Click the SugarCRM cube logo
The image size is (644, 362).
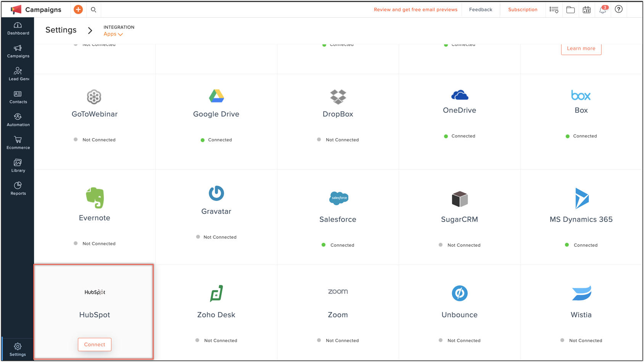(460, 199)
